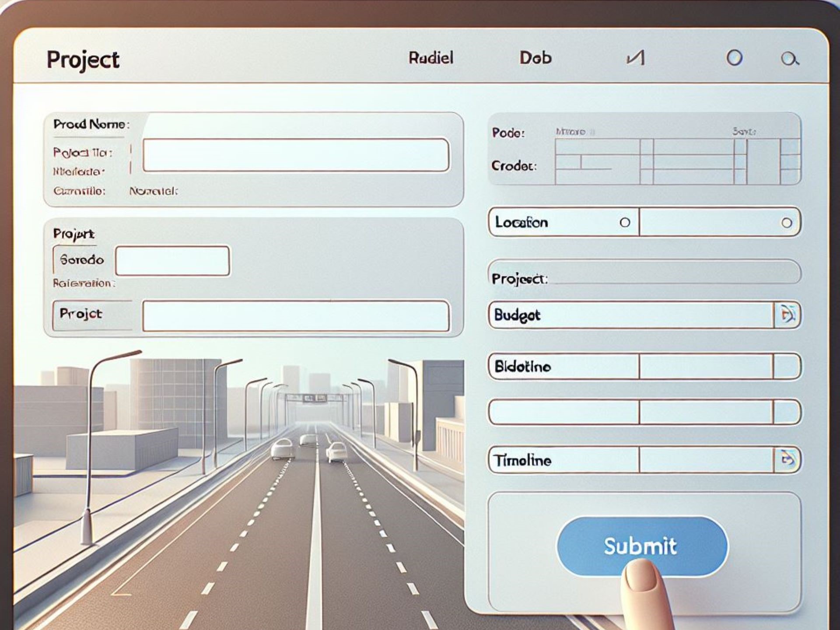Click the grid table beside Crodet label
The height and width of the screenshot is (630, 840).
tap(678, 161)
